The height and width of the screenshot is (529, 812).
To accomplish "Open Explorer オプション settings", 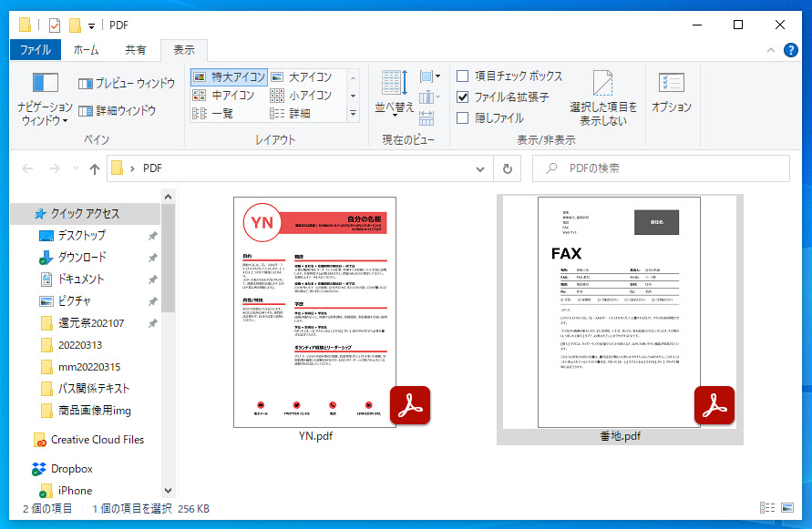I will tap(673, 91).
